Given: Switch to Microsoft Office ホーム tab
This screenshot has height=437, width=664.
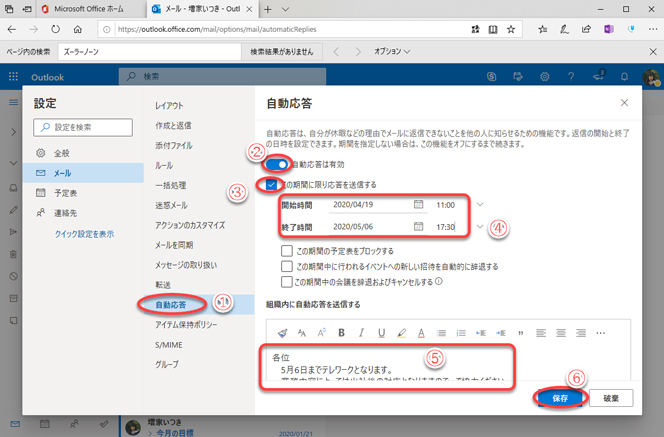Looking at the screenshot, I should point(89,9).
